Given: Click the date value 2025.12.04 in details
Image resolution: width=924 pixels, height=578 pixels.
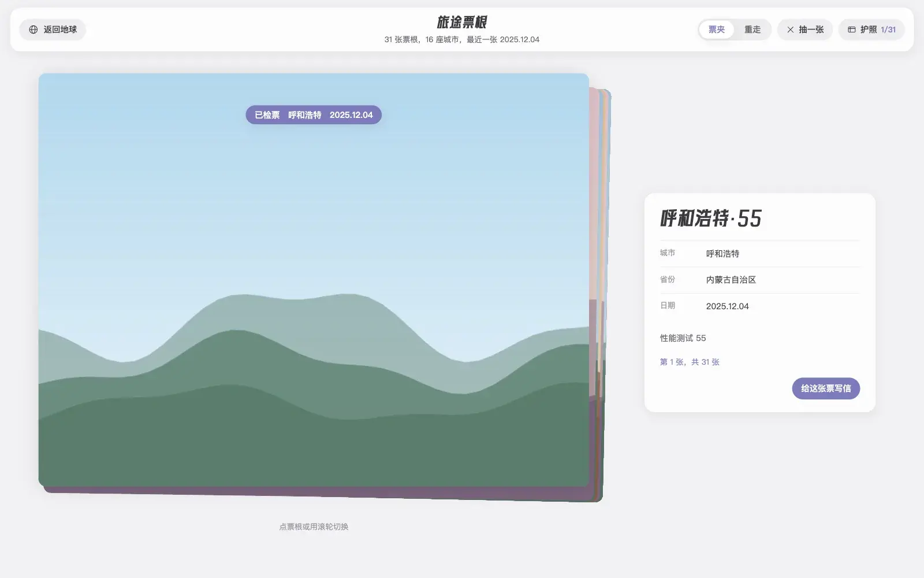Looking at the screenshot, I should (x=728, y=306).
